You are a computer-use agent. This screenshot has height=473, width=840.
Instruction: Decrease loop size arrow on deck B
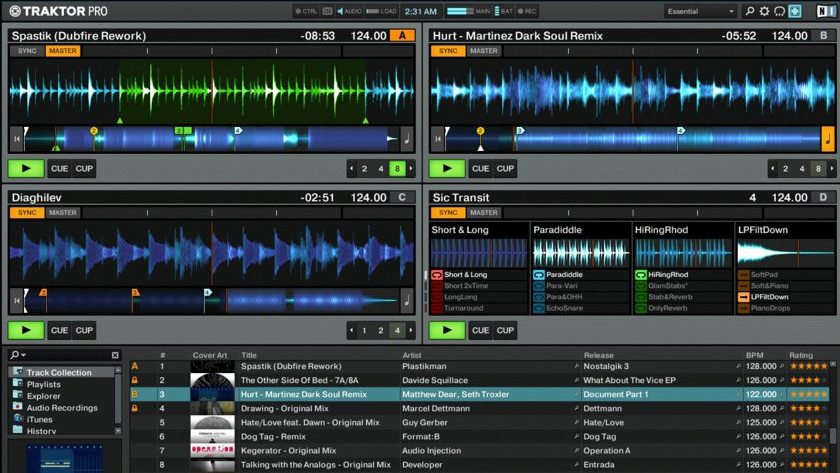point(772,169)
